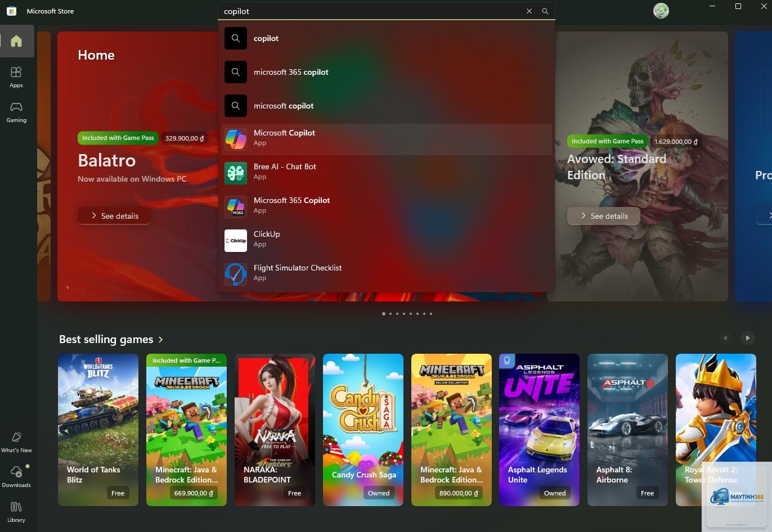
Task: Open Asphalt 8: Airborne game card
Action: (627, 430)
